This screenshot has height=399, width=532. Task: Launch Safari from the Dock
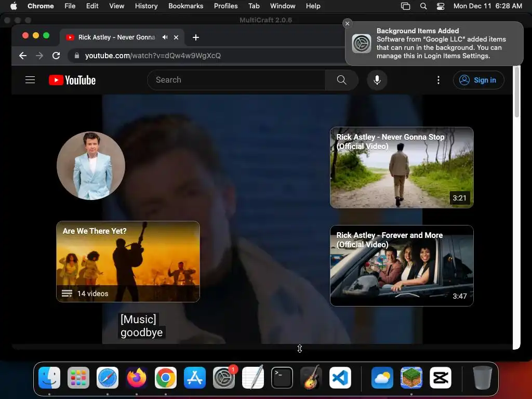click(x=108, y=378)
